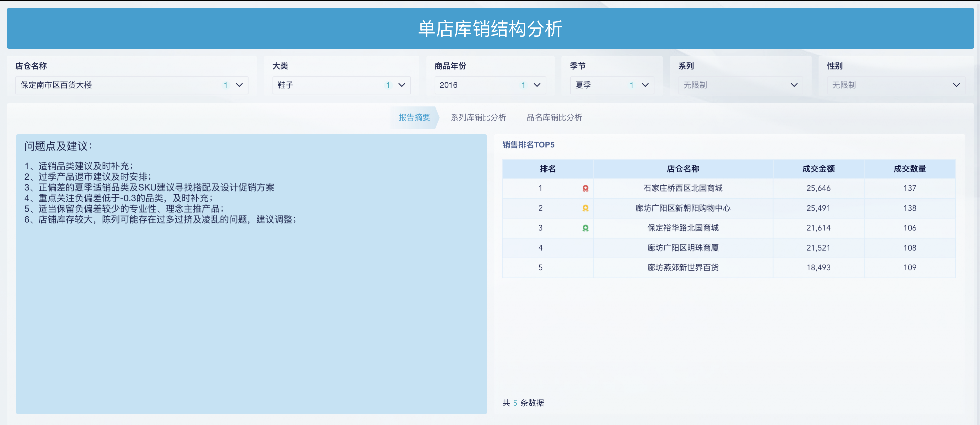Switch to the 品名库销比分析 tab
Viewport: 980px width, 425px height.
(x=554, y=117)
